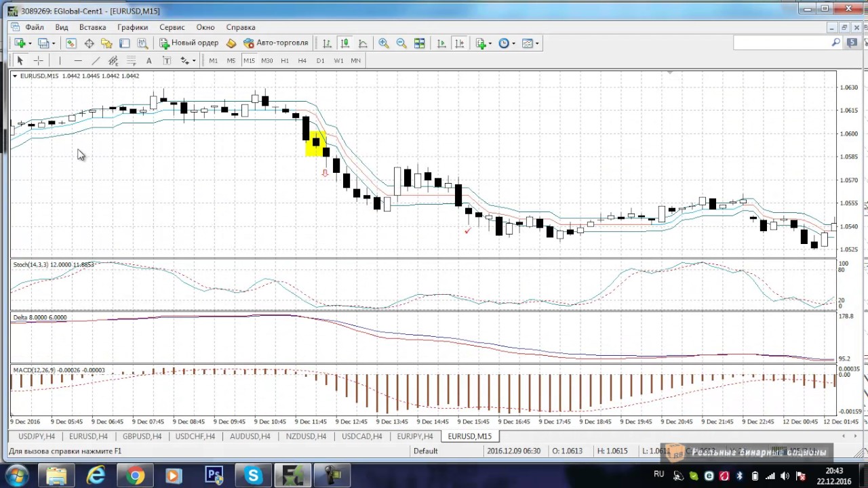
Task: Open the Вставка menu
Action: 92,27
